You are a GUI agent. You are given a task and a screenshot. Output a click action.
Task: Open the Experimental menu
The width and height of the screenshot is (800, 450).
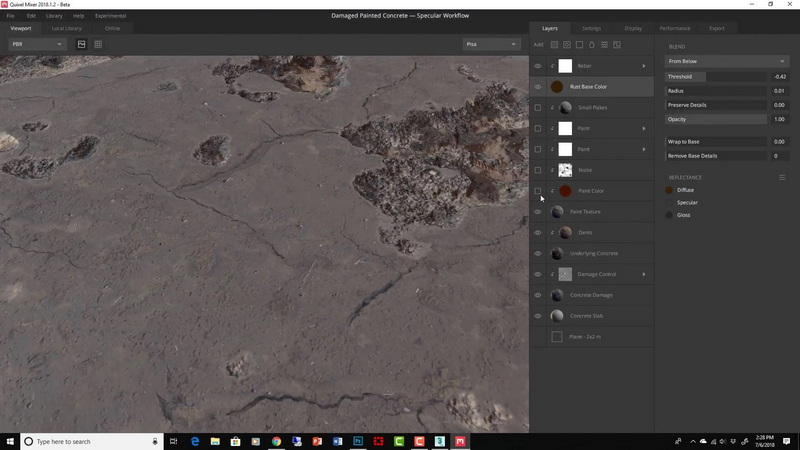click(110, 16)
